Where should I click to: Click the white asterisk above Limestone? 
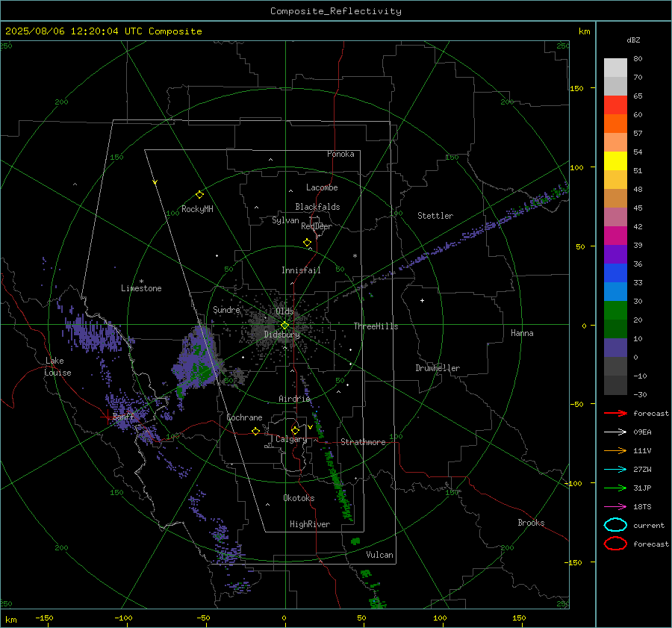coord(141,282)
